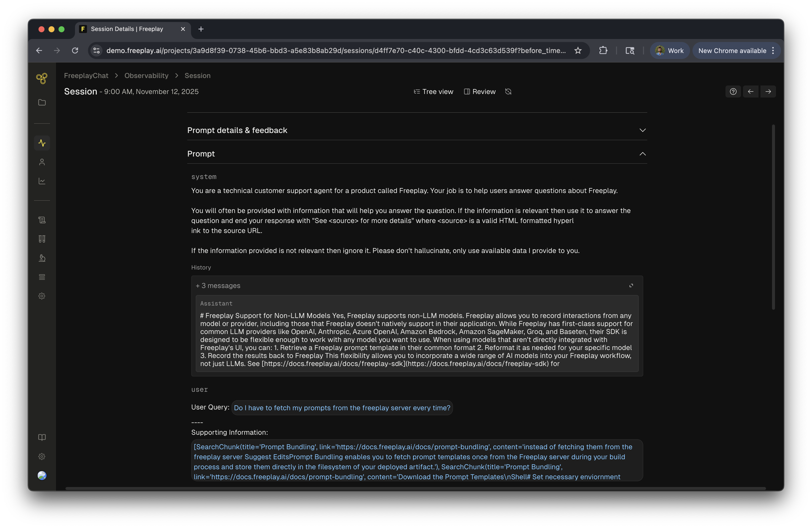812x528 pixels.
Task: Toggle Tree view layout
Action: (x=433, y=91)
